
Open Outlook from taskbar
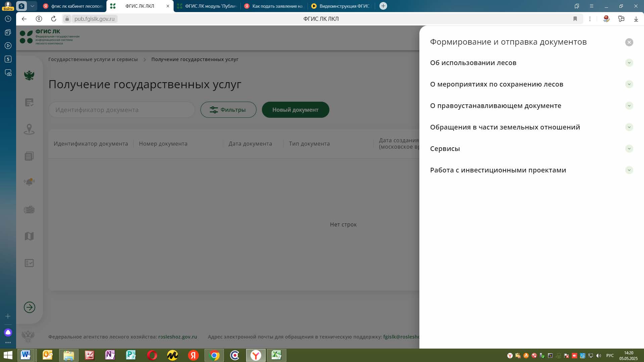point(48,355)
